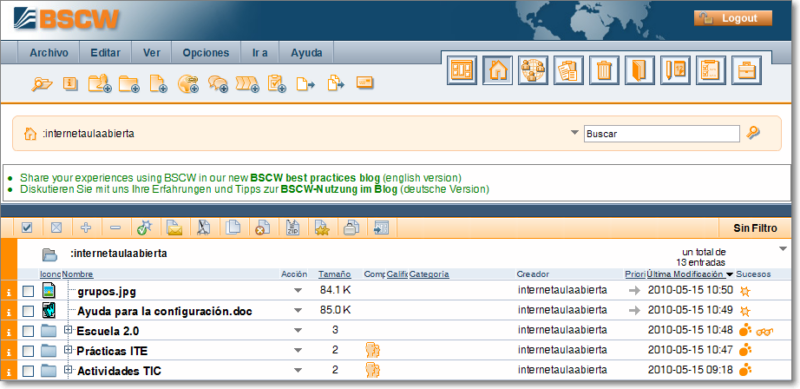This screenshot has height=389, width=800.
Task: Click the scissors cut icon
Action: click(x=204, y=228)
